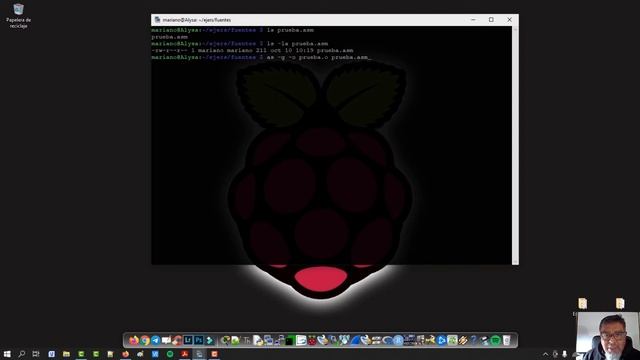Click the 'as -g -o prueba.o prueba.asm' command line

(317, 58)
